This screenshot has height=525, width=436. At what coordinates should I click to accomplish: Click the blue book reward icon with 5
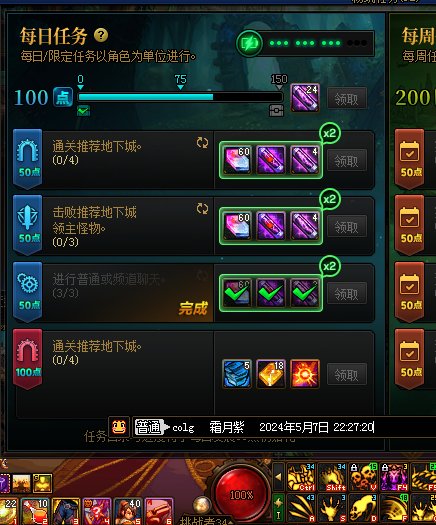tap(237, 374)
